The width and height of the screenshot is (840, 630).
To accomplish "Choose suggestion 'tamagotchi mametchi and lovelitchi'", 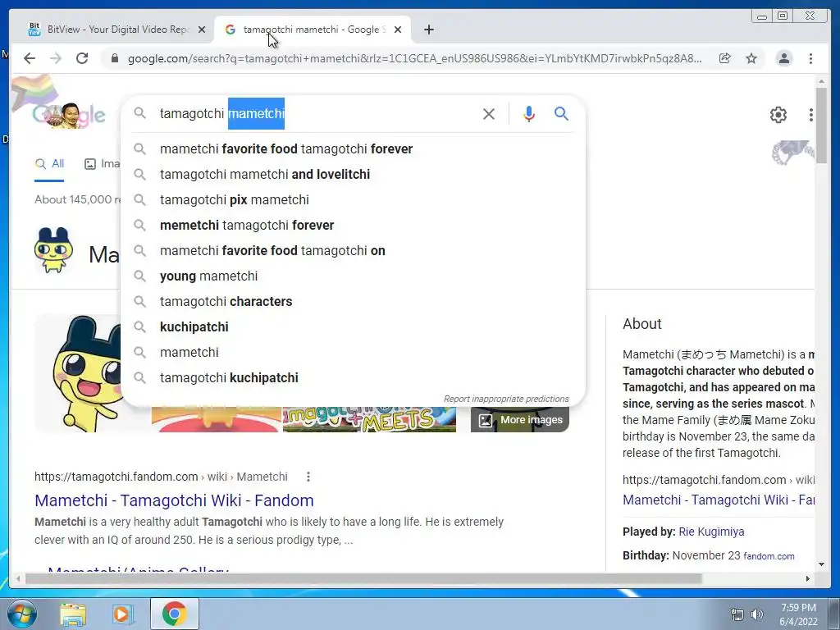I will point(353,174).
